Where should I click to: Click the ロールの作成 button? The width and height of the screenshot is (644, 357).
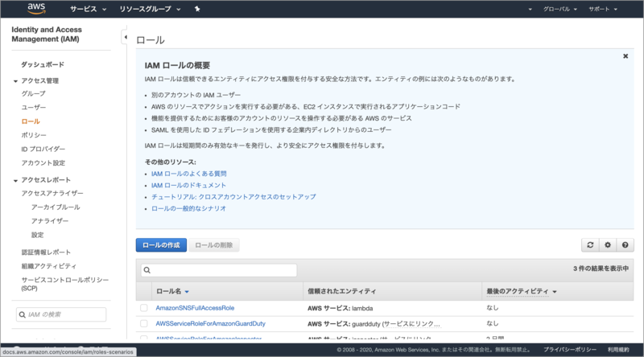[x=161, y=245]
